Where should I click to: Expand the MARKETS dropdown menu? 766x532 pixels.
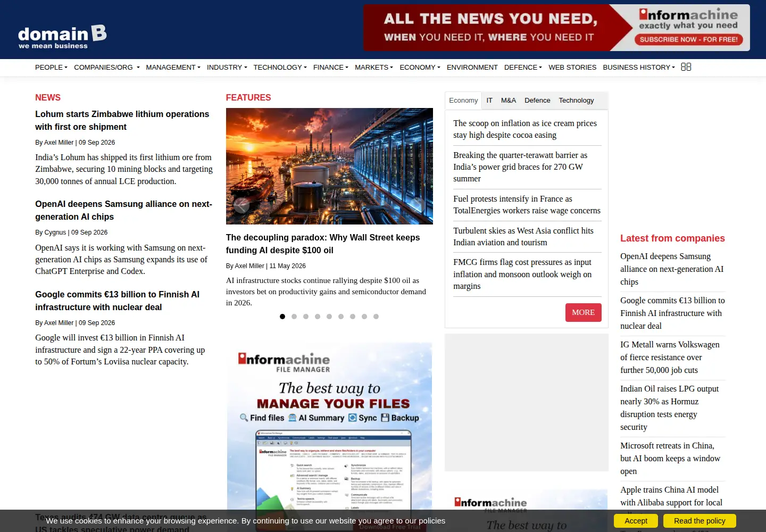click(373, 68)
